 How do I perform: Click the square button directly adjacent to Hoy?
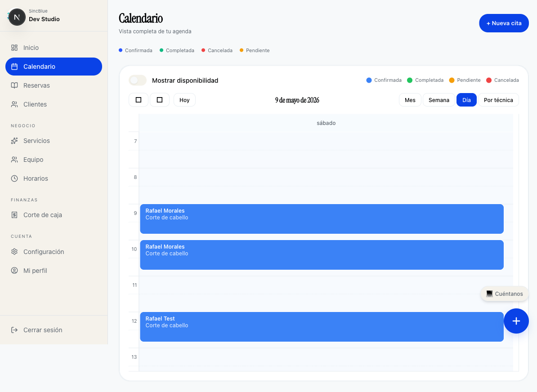[160, 100]
